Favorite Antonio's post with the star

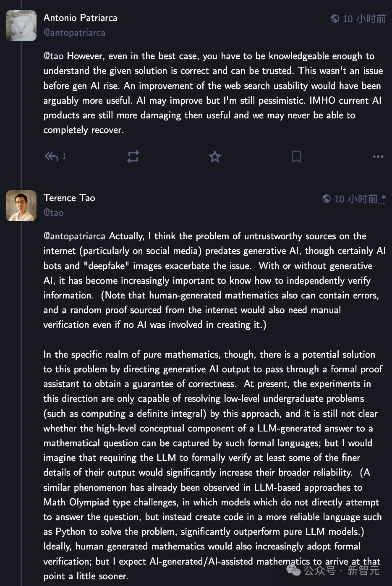[215, 157]
